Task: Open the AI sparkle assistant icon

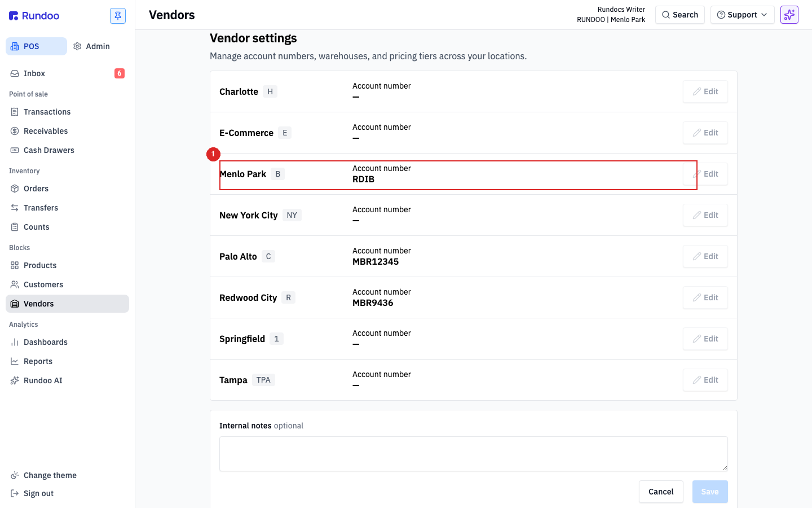Action: [789, 15]
